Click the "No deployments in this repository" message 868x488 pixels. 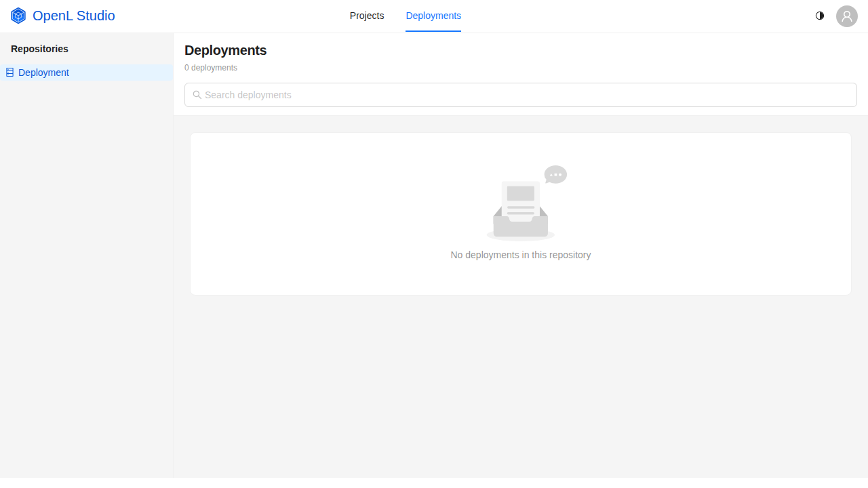[x=521, y=255]
